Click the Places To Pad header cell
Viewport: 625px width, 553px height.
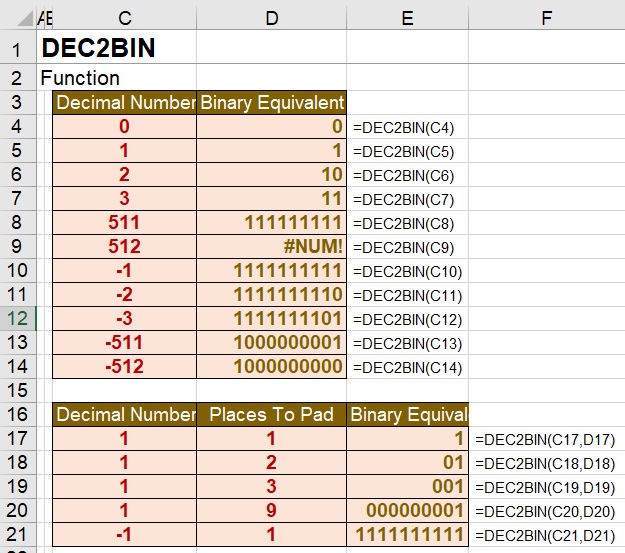(271, 414)
